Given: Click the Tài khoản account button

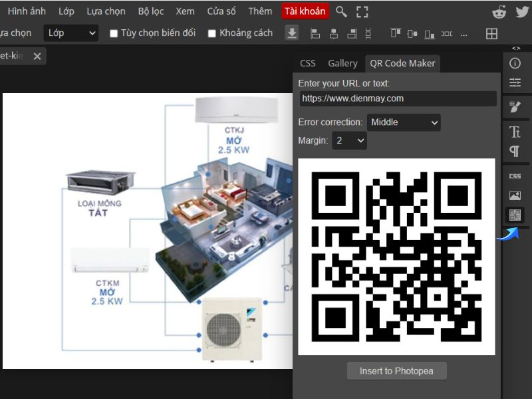Looking at the screenshot, I should tap(305, 11).
